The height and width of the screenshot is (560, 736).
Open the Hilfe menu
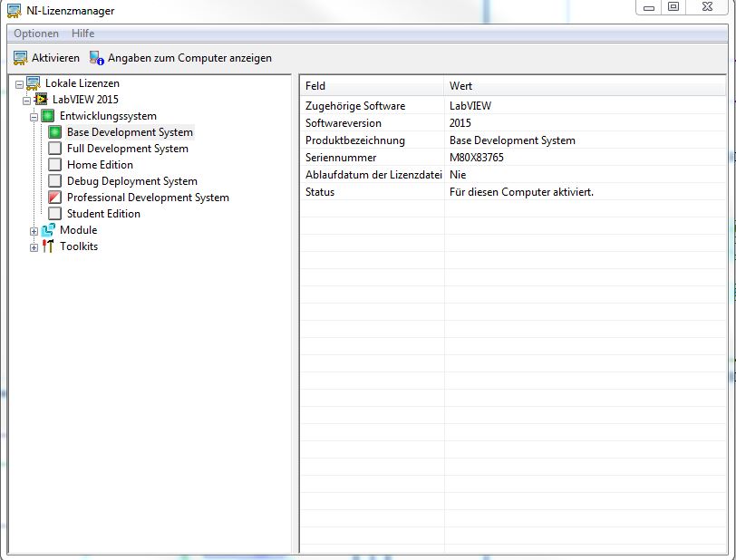pos(83,34)
